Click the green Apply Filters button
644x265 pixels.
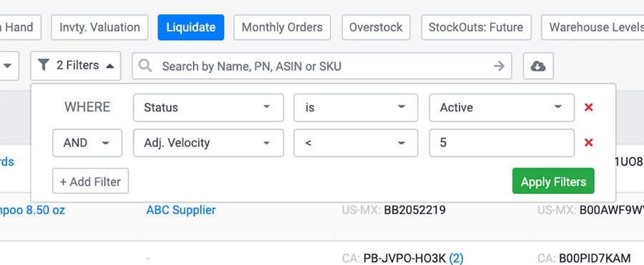553,180
